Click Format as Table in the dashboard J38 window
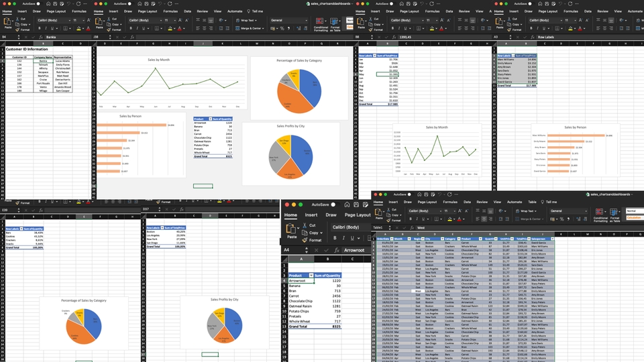The width and height of the screenshot is (644, 362). 335,25
